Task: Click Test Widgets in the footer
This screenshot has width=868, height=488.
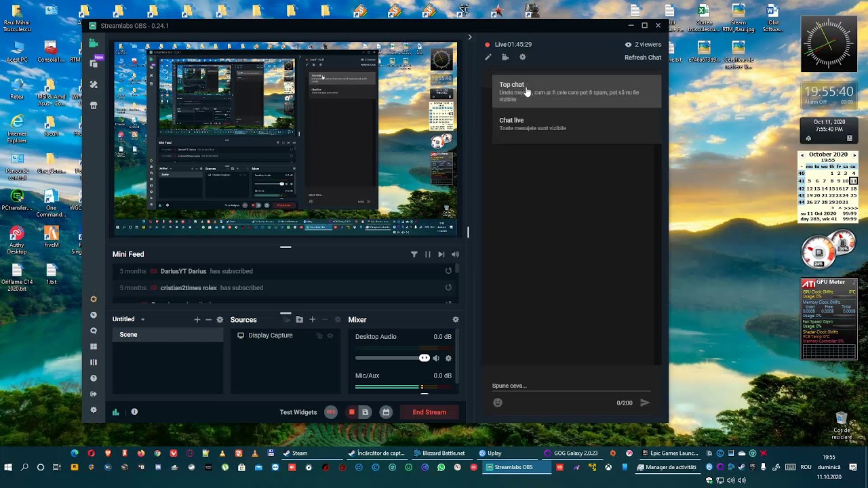Action: point(298,412)
